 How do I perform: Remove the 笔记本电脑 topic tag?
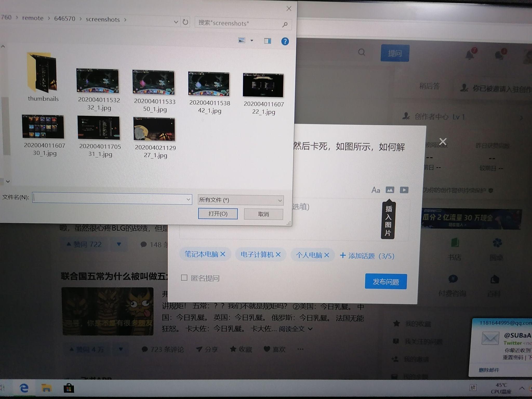[223, 254]
